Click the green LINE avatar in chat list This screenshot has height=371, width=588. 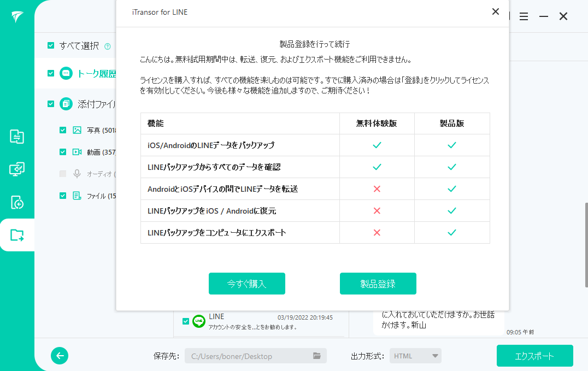199,321
